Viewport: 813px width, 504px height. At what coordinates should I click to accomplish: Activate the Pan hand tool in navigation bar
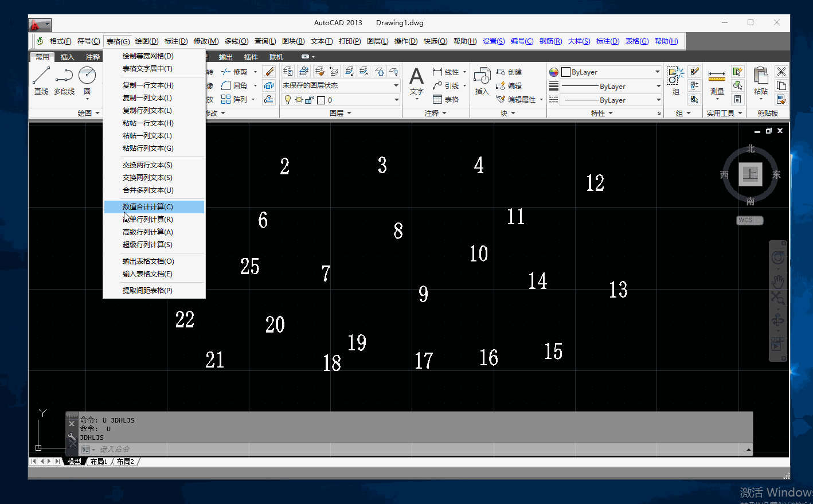(x=777, y=282)
